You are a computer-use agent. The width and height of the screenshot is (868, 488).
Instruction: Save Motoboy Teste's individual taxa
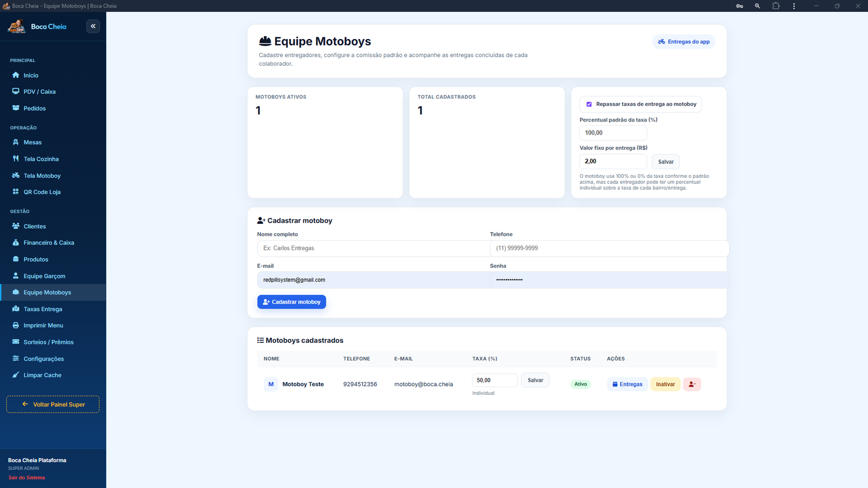coord(535,380)
